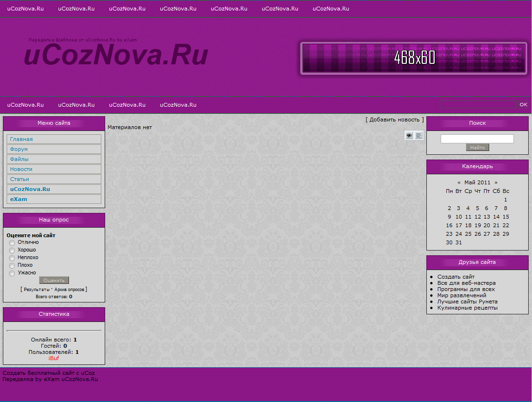Image resolution: width=532 pixels, height=402 pixels.
Task: Open the Создать сайт friend link
Action: point(456,277)
